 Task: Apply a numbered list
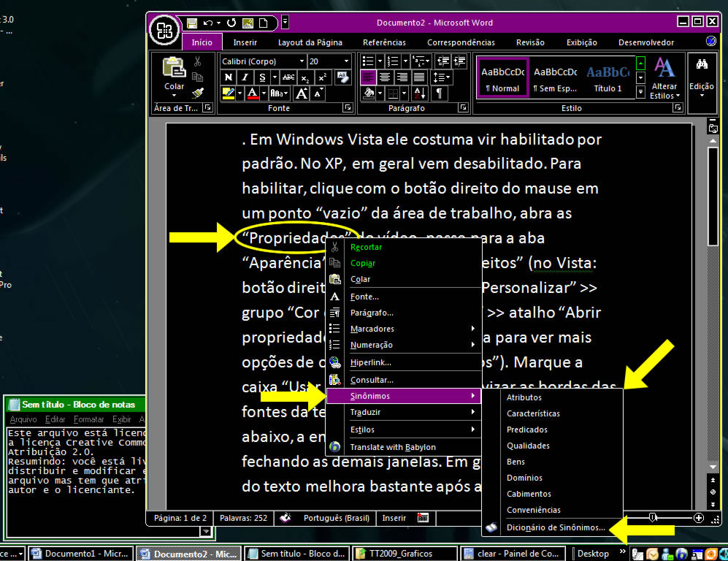coord(393,61)
